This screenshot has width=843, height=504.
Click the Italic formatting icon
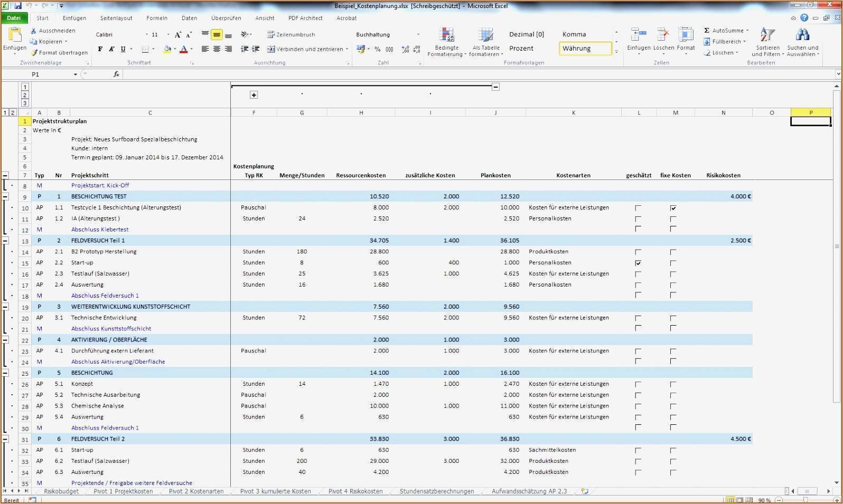pyautogui.click(x=111, y=49)
